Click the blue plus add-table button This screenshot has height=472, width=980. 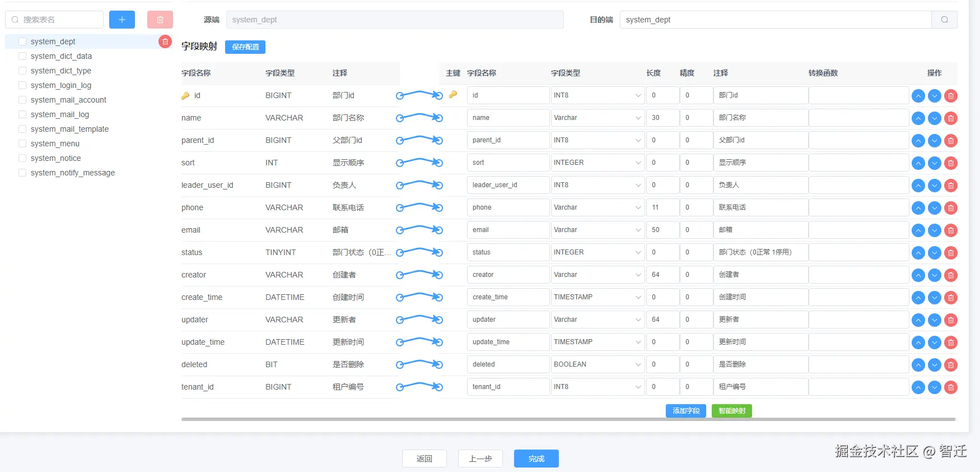(x=122, y=20)
